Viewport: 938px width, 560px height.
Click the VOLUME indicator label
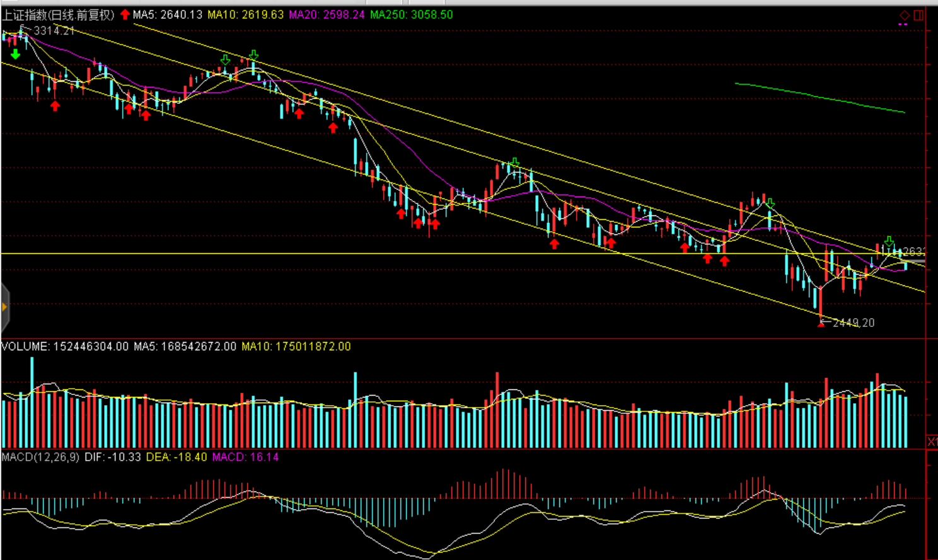click(x=64, y=346)
